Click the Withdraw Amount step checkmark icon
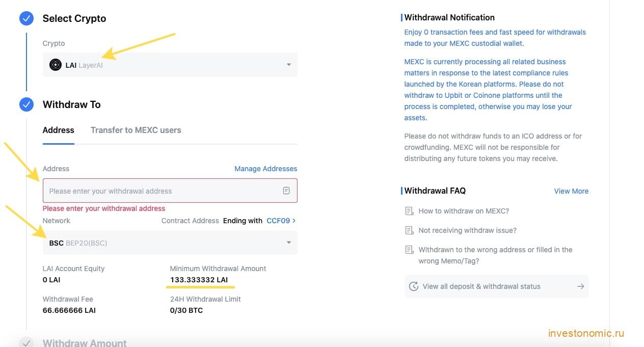This screenshot has height=347, width=644. click(26, 342)
